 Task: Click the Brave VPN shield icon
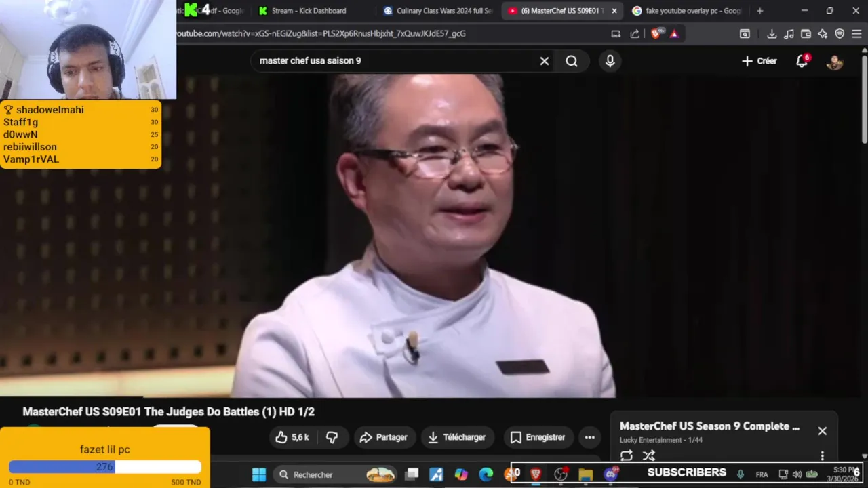tap(840, 33)
